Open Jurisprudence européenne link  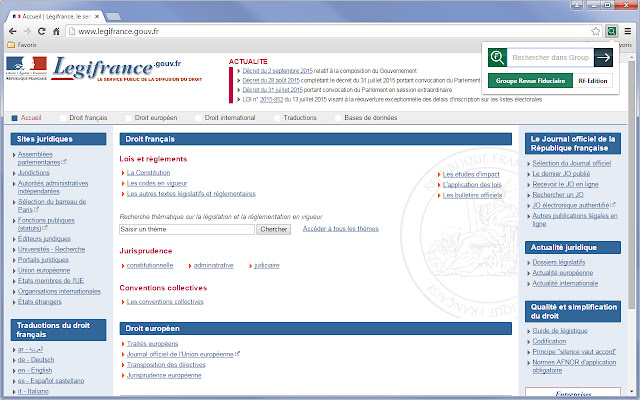click(164, 375)
